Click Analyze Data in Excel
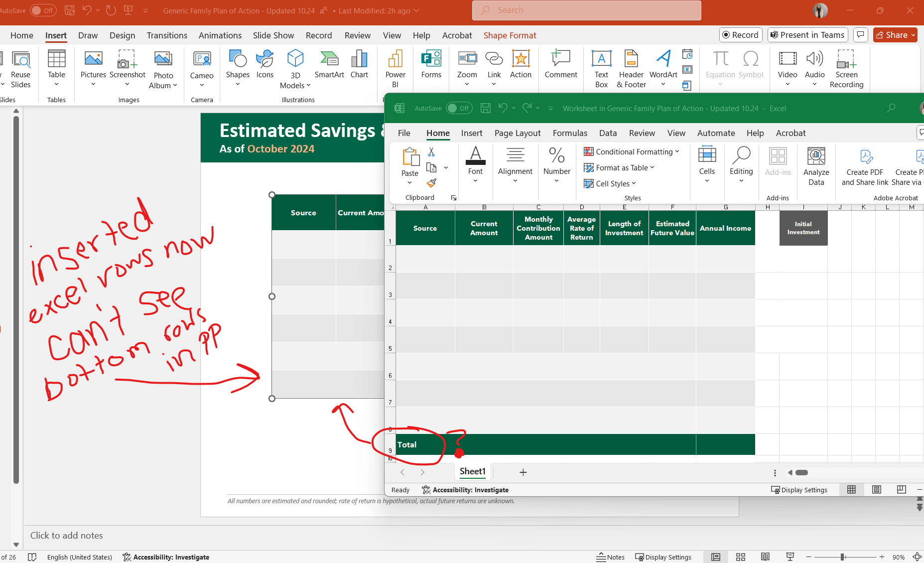 [x=816, y=167]
